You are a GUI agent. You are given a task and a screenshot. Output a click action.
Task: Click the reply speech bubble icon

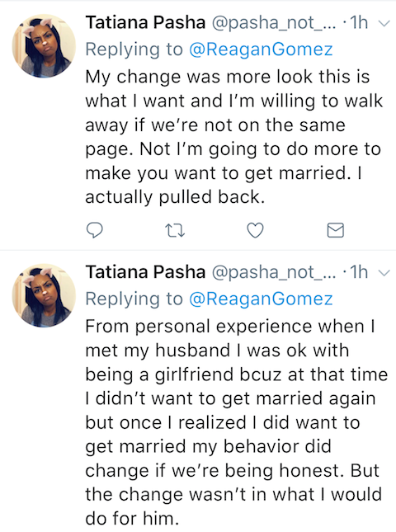(x=95, y=230)
